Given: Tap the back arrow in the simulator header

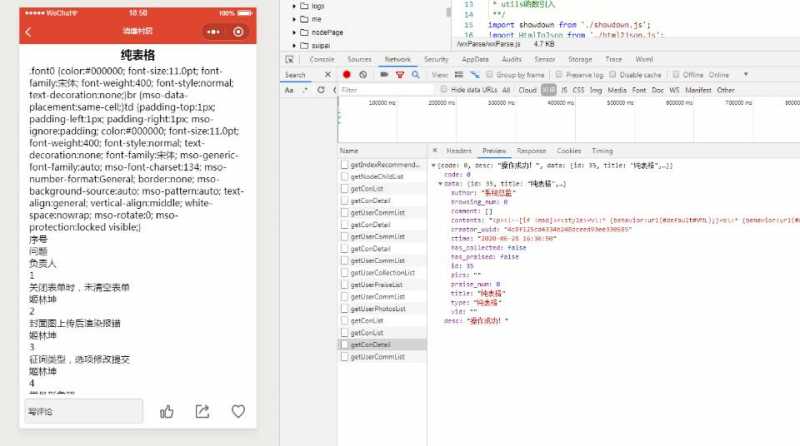Looking at the screenshot, I should (28, 32).
